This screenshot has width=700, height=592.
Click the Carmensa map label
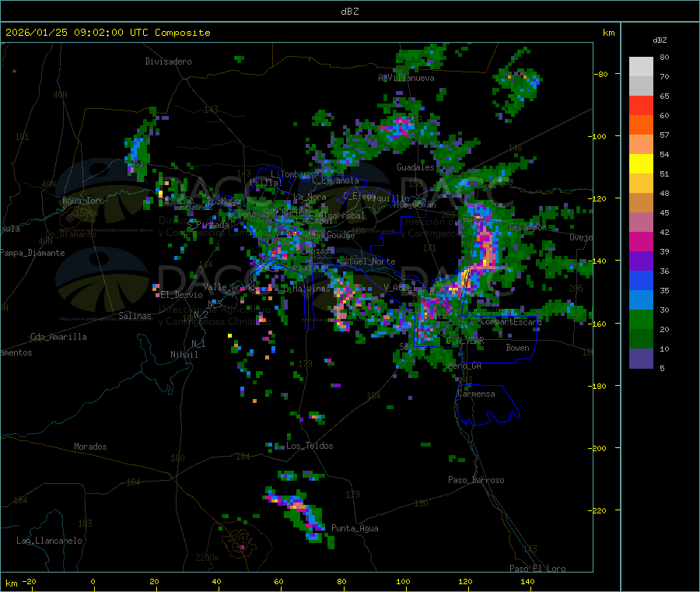(x=476, y=394)
